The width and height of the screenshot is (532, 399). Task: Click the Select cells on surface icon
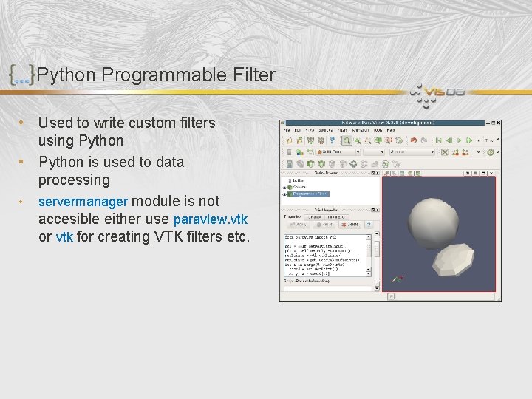[x=357, y=140]
